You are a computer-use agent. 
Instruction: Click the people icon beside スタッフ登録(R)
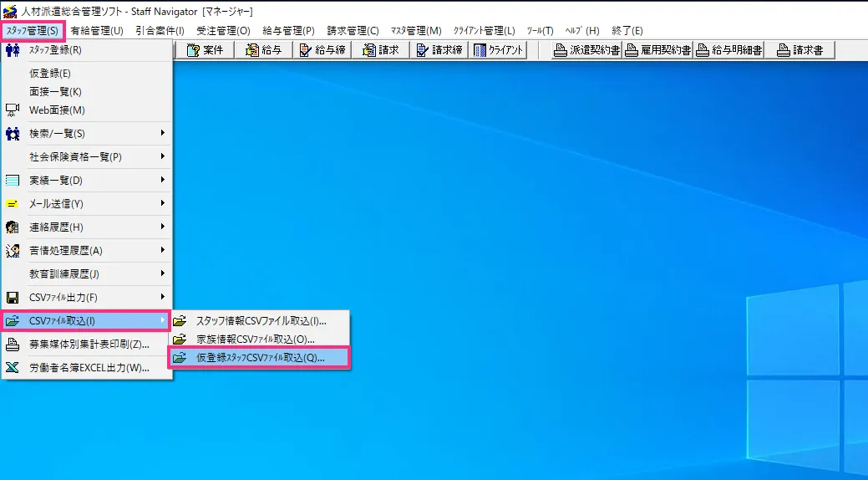click(x=13, y=50)
